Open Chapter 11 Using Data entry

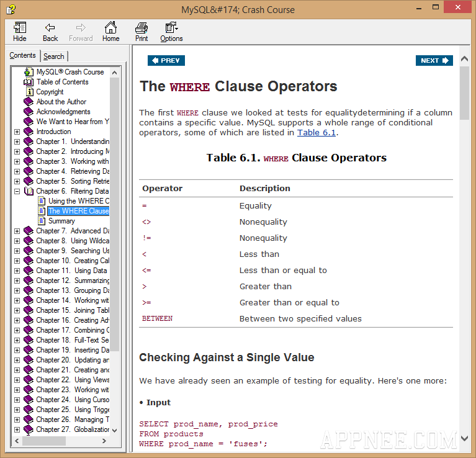click(71, 271)
